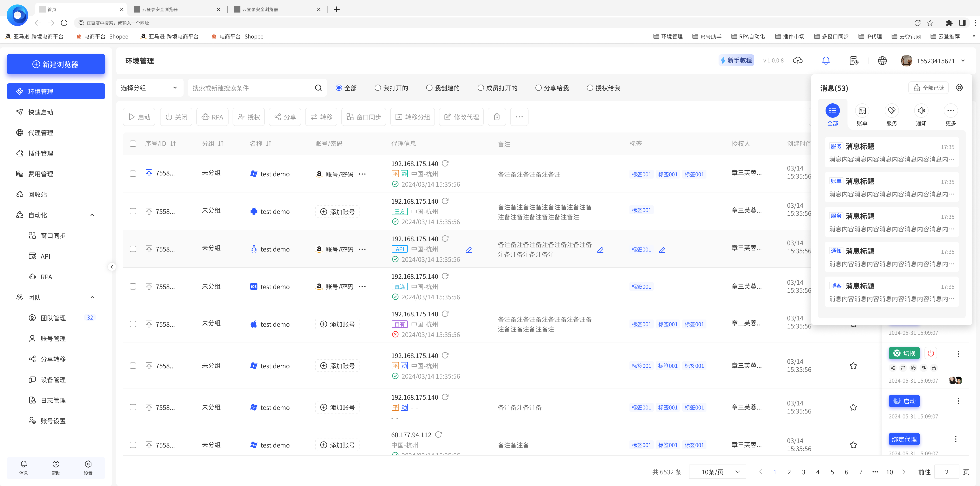Collapse the 团队 sidebar section
980x486 pixels.
click(92, 297)
